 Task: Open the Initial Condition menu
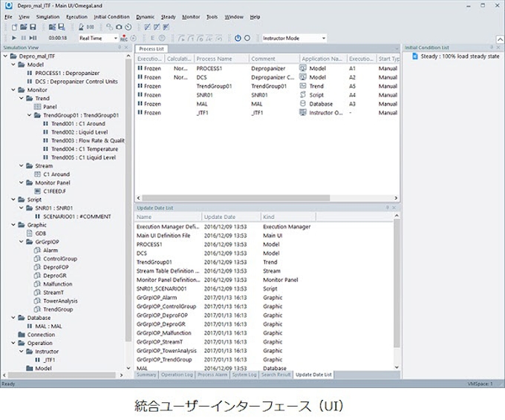point(111,16)
